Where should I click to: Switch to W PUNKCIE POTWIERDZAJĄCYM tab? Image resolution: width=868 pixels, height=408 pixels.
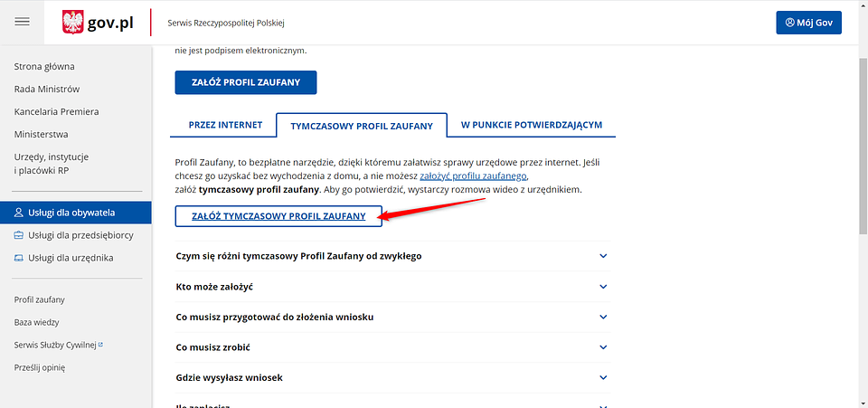532,125
